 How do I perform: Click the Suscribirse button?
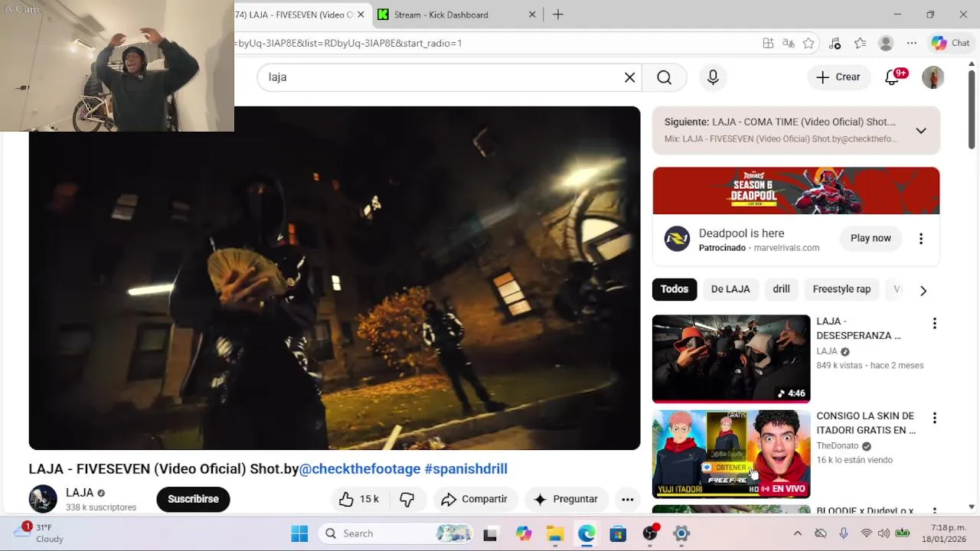click(193, 499)
